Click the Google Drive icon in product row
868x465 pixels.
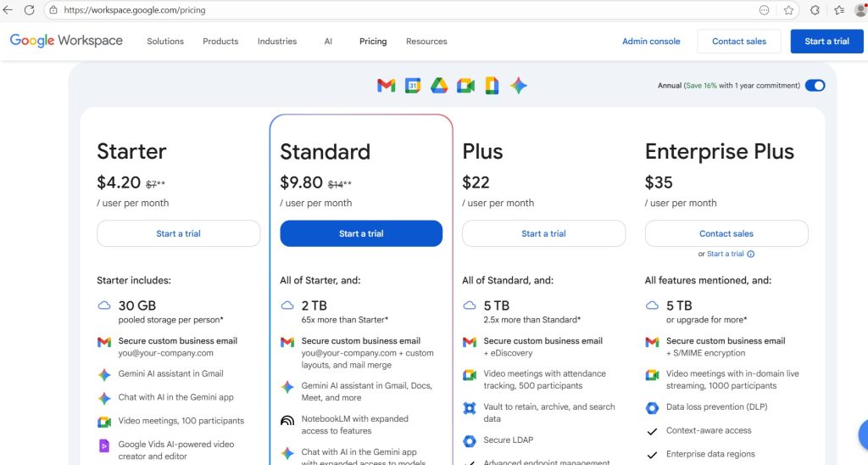(x=439, y=86)
